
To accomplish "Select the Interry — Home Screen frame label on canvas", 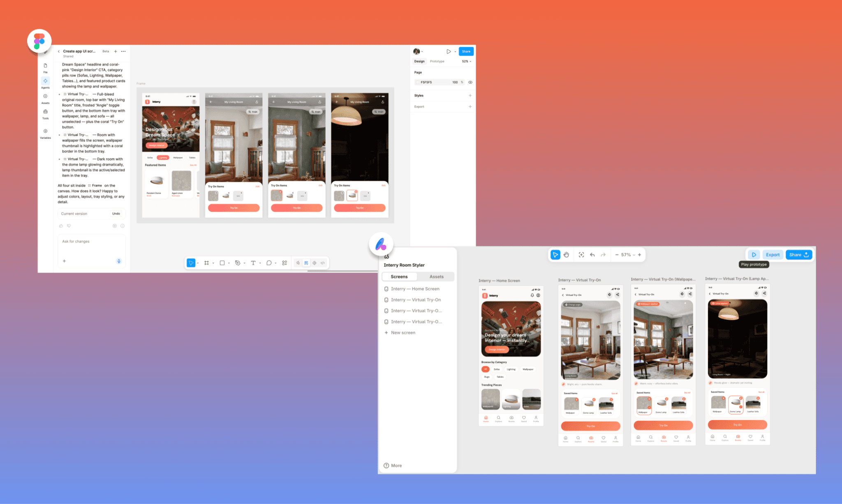I will pyautogui.click(x=499, y=281).
